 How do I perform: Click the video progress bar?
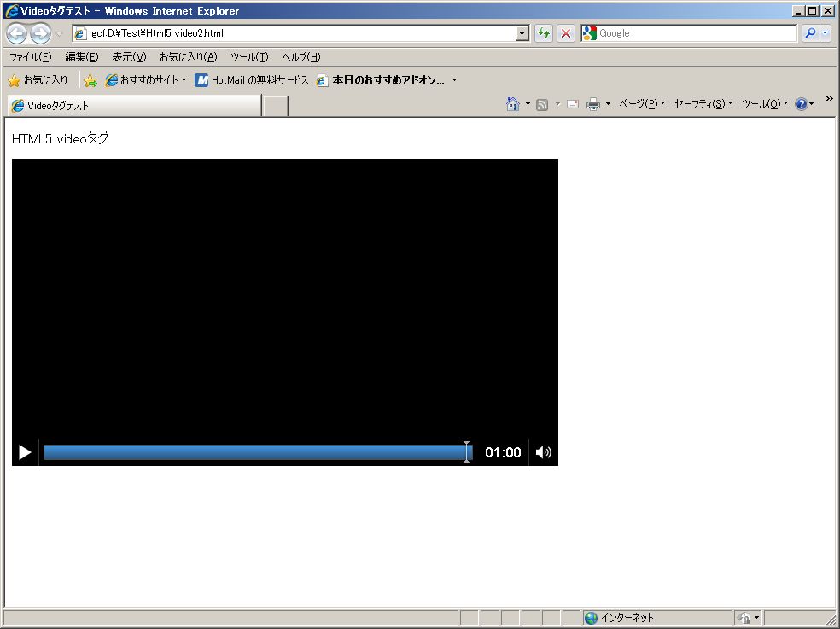click(254, 452)
